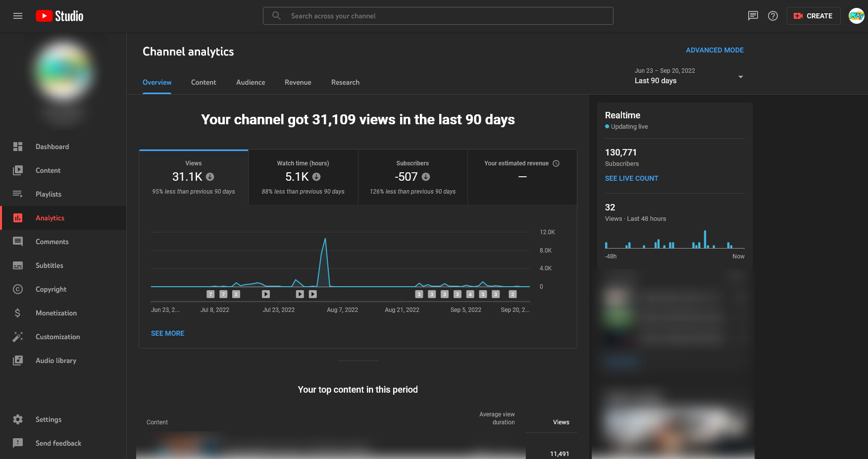
Task: Switch to the Audience tab
Action: [x=251, y=82]
